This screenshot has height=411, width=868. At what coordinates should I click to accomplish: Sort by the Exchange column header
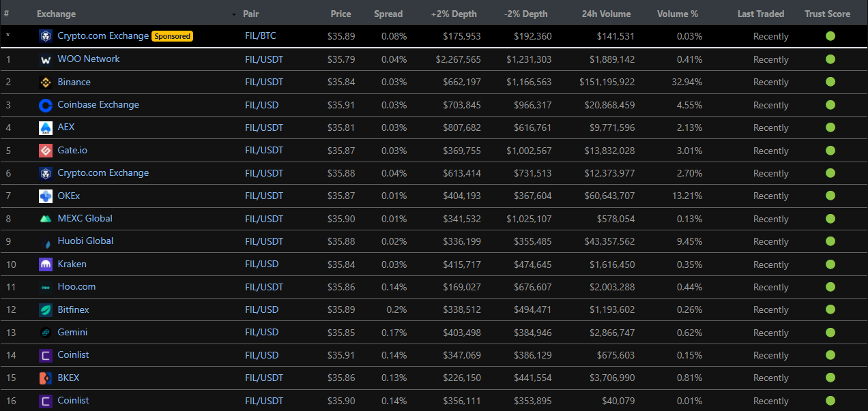coord(56,14)
